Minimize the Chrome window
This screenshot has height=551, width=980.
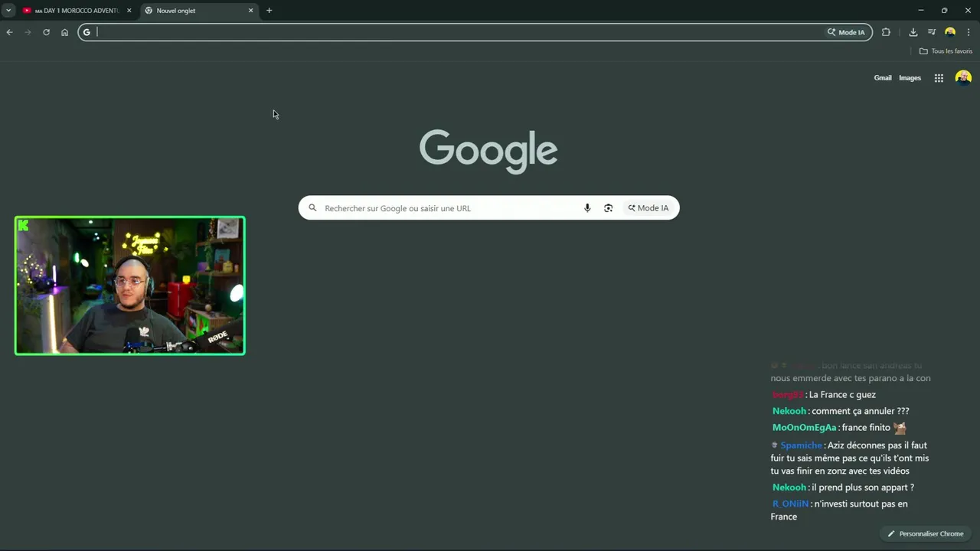(920, 11)
